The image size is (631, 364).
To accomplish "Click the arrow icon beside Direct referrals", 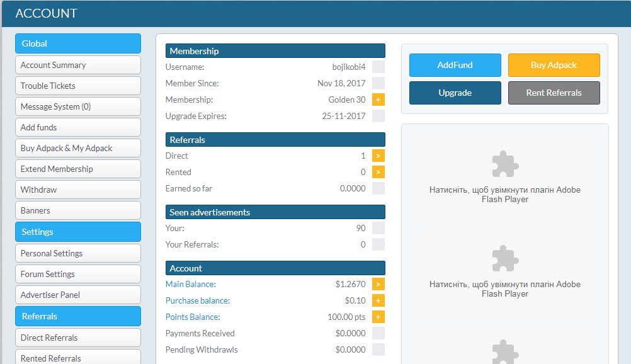I will 378,156.
